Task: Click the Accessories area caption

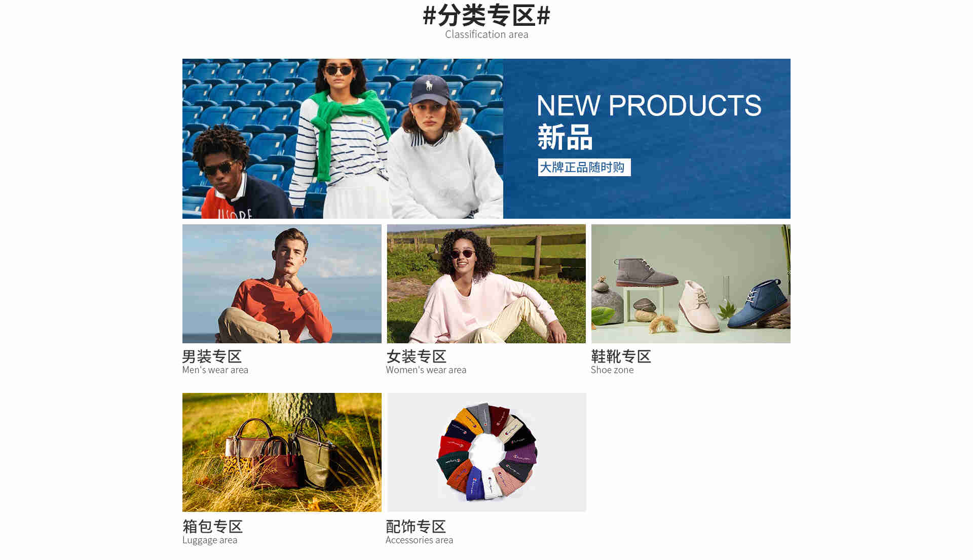Action: click(419, 540)
